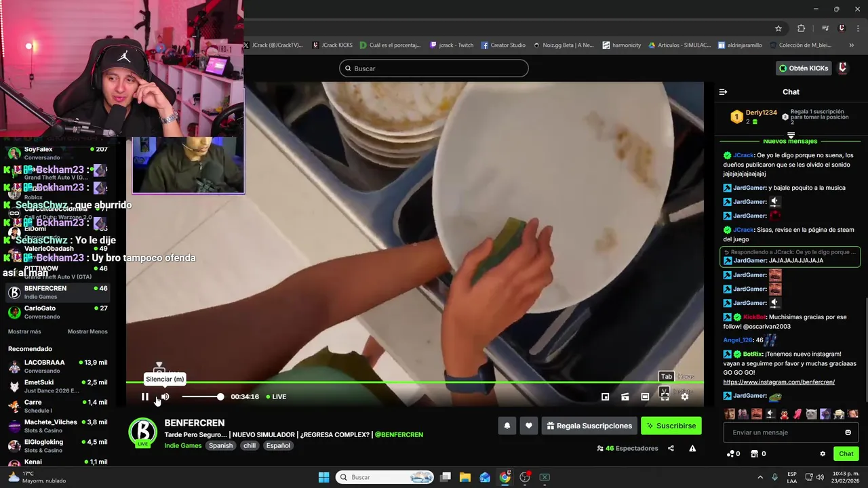868x488 pixels.
Task: Open the harmonicity bookmark
Action: 621,45
